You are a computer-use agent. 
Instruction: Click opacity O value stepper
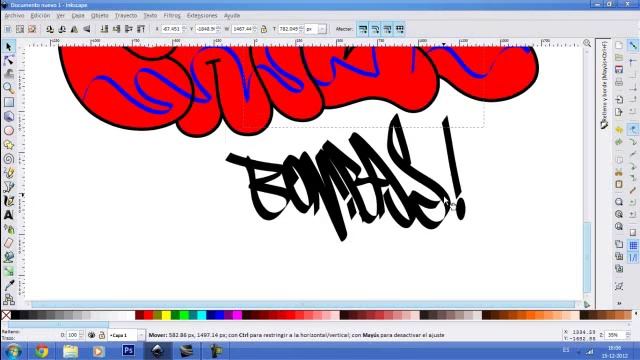(81, 335)
